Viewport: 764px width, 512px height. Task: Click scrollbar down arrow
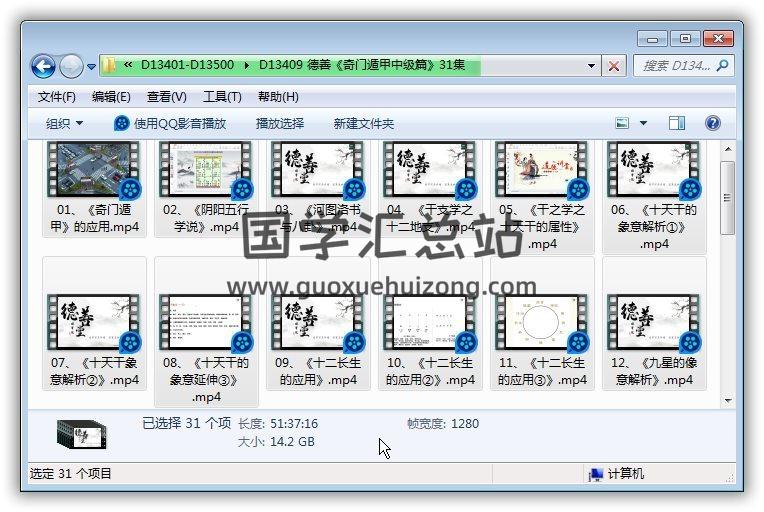[x=728, y=400]
